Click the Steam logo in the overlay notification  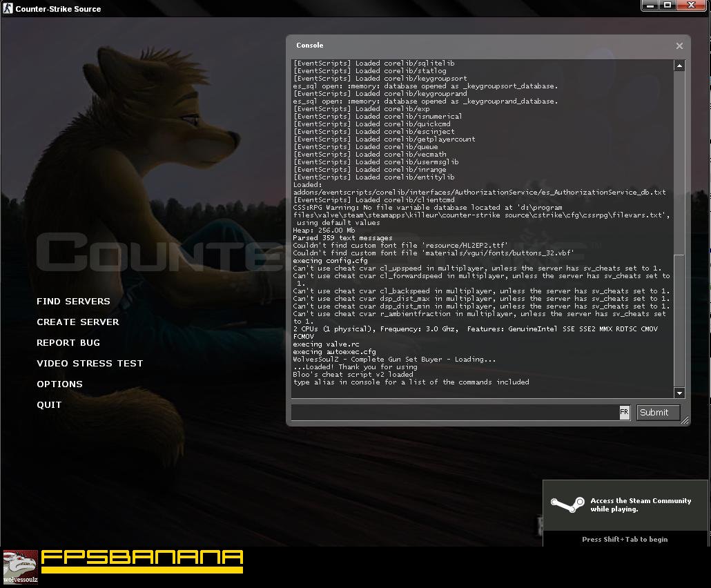point(565,503)
